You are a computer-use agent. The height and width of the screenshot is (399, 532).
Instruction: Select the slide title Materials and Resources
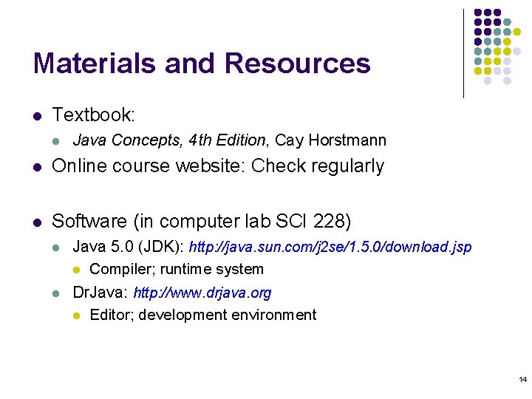click(202, 63)
